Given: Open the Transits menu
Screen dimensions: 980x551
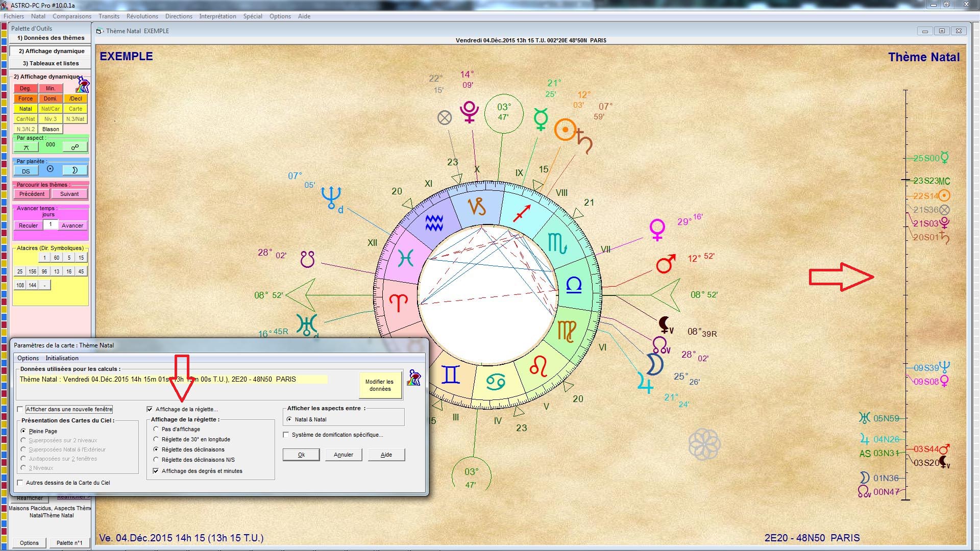Looking at the screenshot, I should point(109,16).
